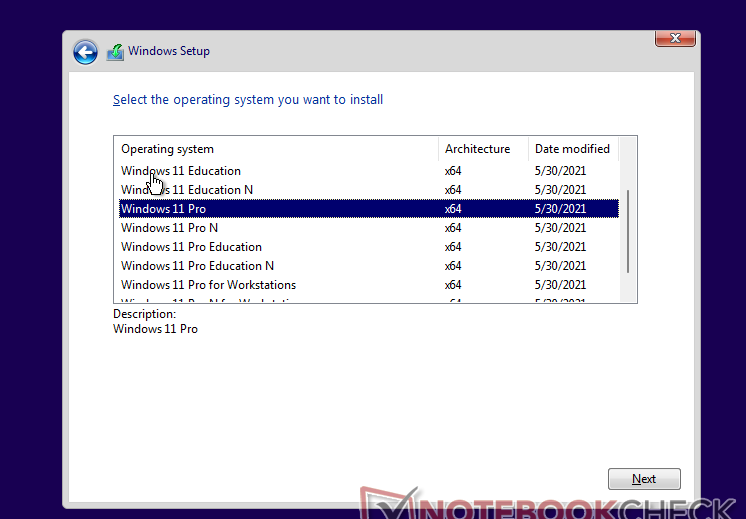This screenshot has height=519, width=746.
Task: Select Windows 11 Education from the list
Action: [x=181, y=171]
